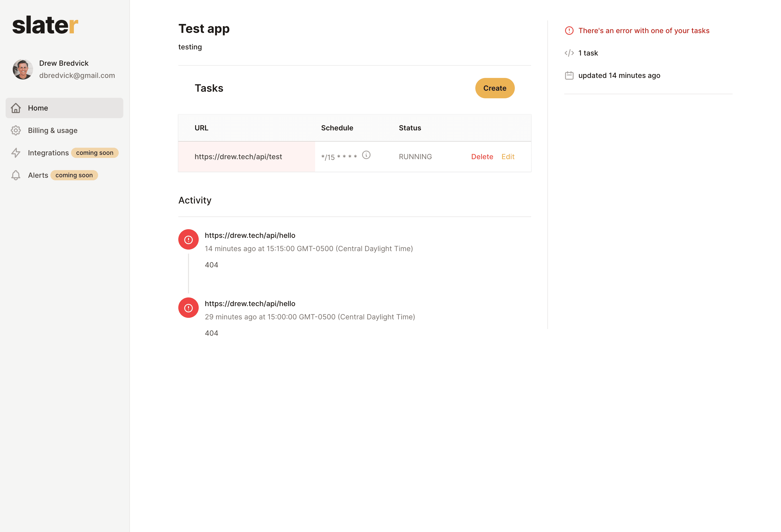The width and height of the screenshot is (781, 532).
Task: Click the https://drew.tech/api/test URL cell
Action: (x=247, y=157)
